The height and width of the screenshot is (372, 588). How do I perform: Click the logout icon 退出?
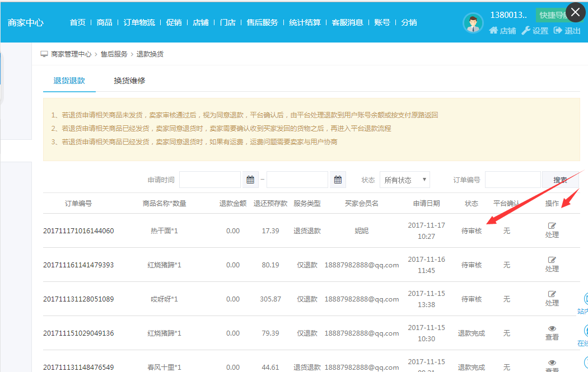click(558, 31)
